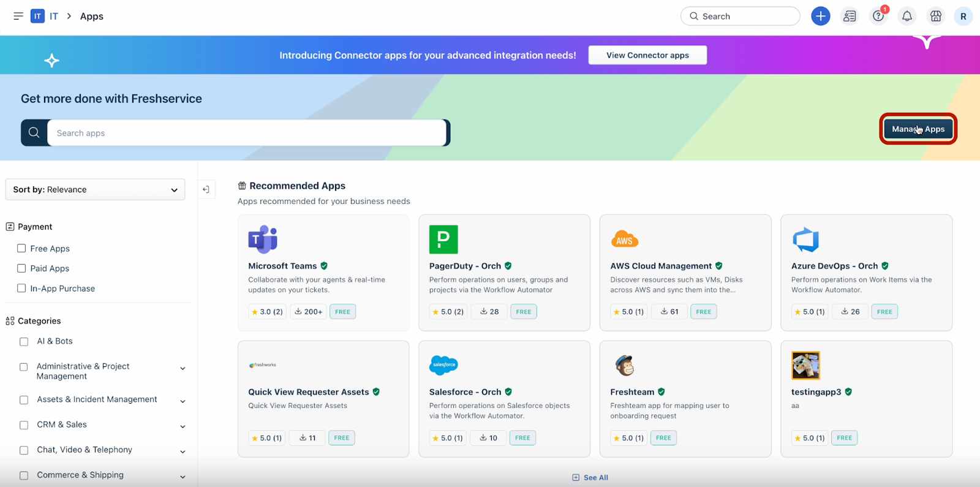
Task: Open the help icon with red badge
Action: tap(878, 16)
